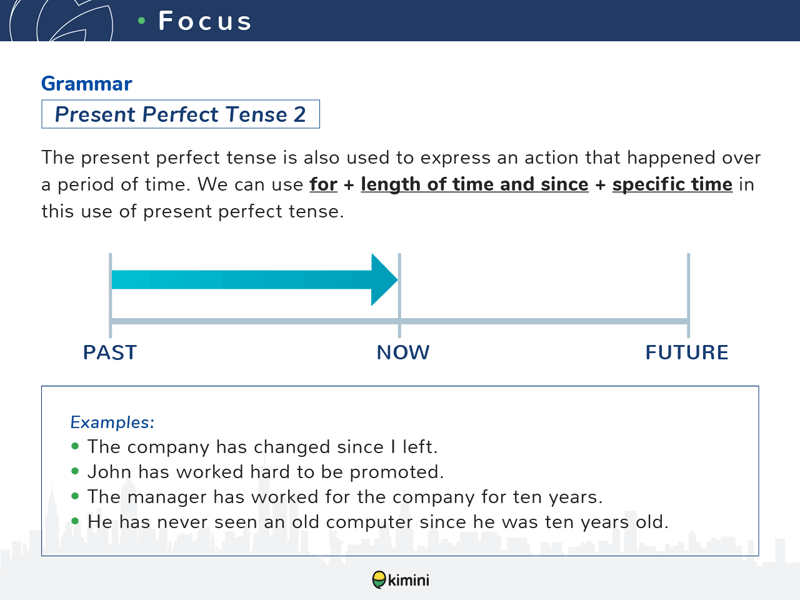The image size is (800, 600).
Task: Click the 'Examples:' heading text
Action: (112, 422)
